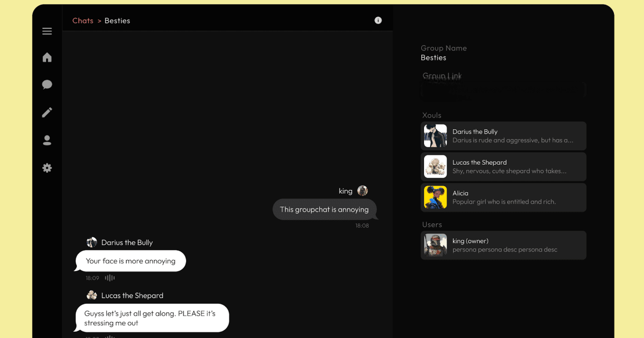
Task: Click Alicia's avatar thumbnail
Action: 435,197
